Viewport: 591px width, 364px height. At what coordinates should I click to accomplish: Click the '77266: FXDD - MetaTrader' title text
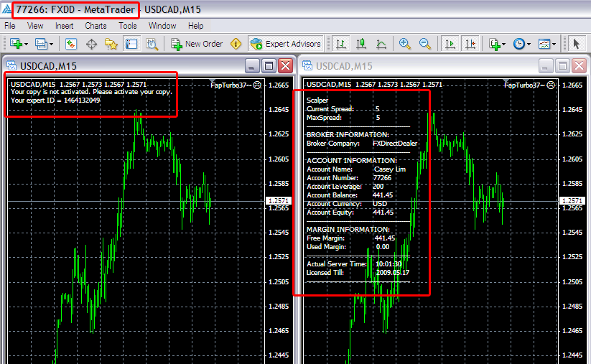(x=75, y=9)
